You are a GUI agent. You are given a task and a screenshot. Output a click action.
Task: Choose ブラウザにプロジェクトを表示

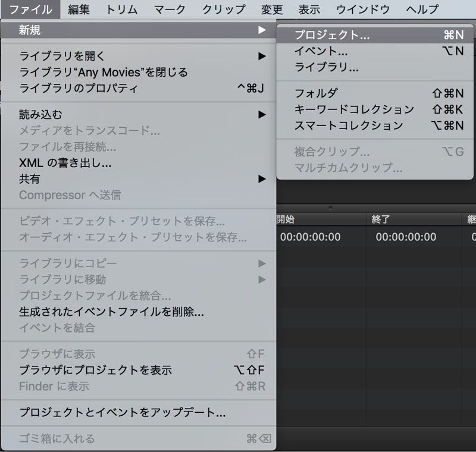95,370
